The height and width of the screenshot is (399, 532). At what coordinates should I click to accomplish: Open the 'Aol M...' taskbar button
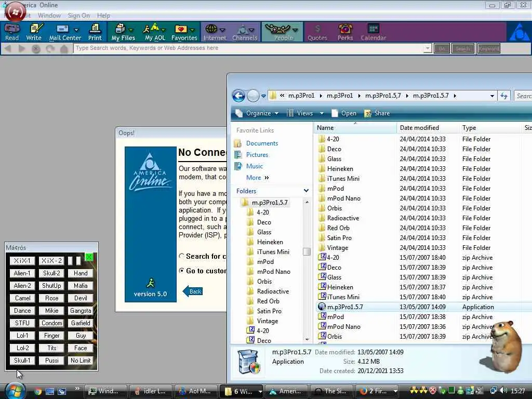pyautogui.click(x=195, y=391)
